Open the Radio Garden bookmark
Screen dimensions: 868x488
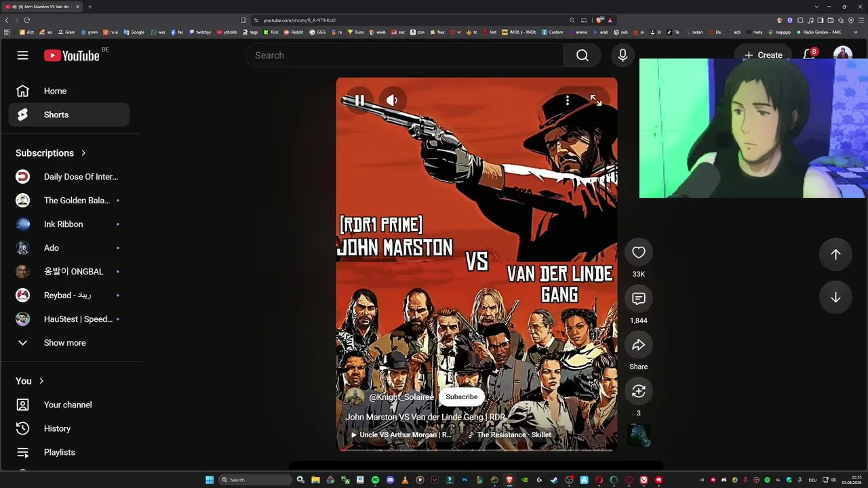(818, 32)
